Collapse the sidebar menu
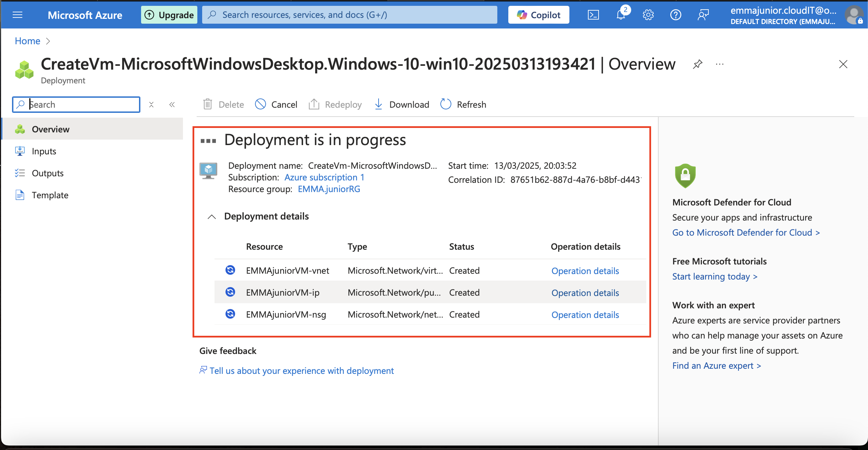 tap(172, 105)
